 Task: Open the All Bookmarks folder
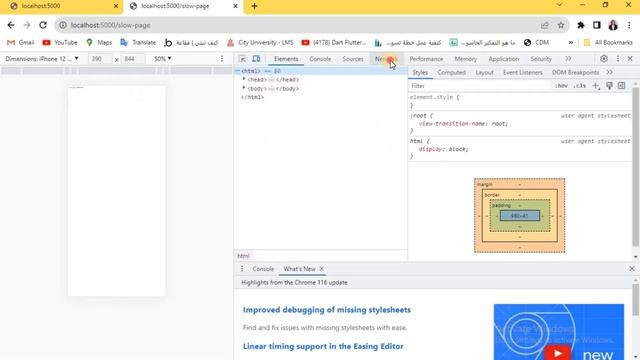[608, 42]
